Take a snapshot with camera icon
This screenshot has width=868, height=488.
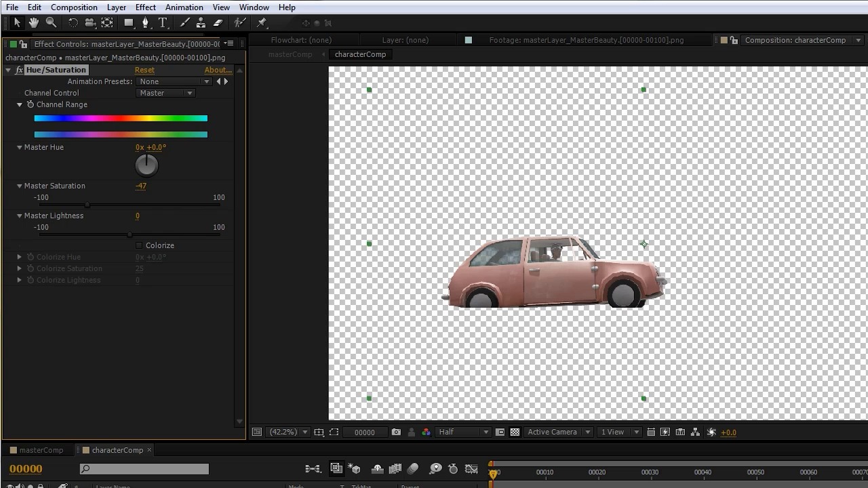[x=396, y=432]
